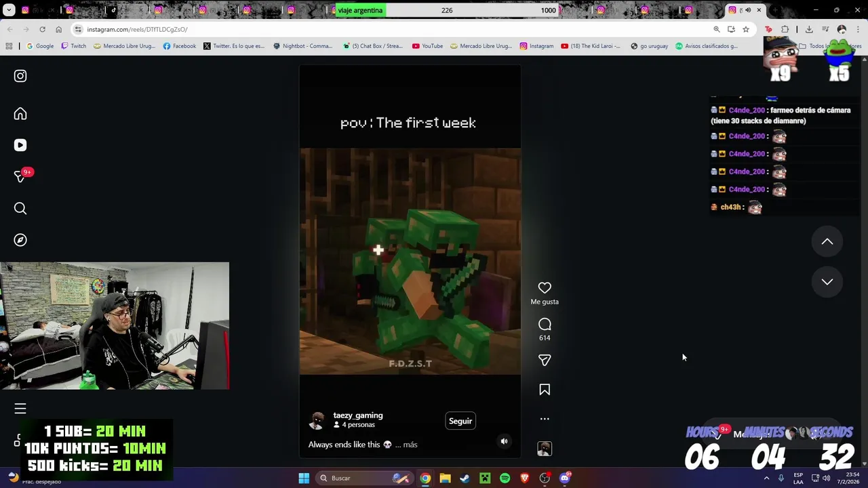Screen dimensions: 868x488
Task: Click the audio thumbnail below the options
Action: pyautogui.click(x=545, y=449)
